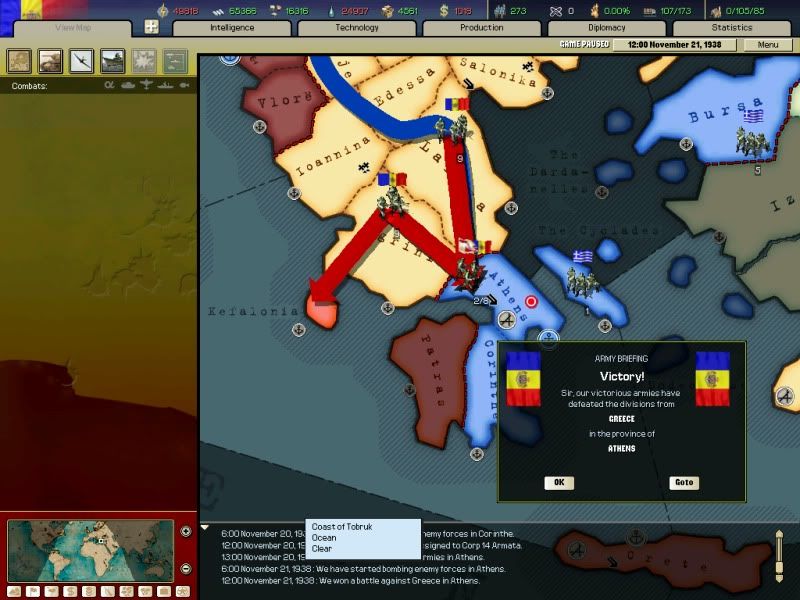Select the Romanian army stack marked 9

(453, 130)
